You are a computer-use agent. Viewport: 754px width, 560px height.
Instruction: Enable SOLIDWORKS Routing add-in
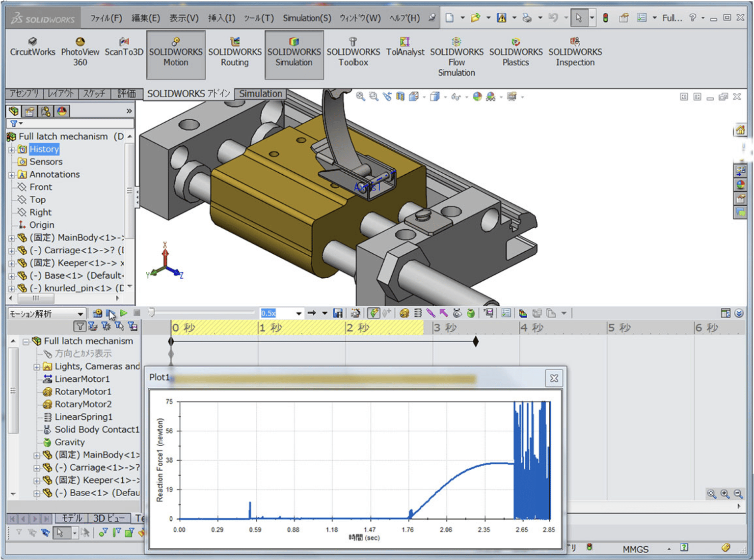(x=235, y=52)
